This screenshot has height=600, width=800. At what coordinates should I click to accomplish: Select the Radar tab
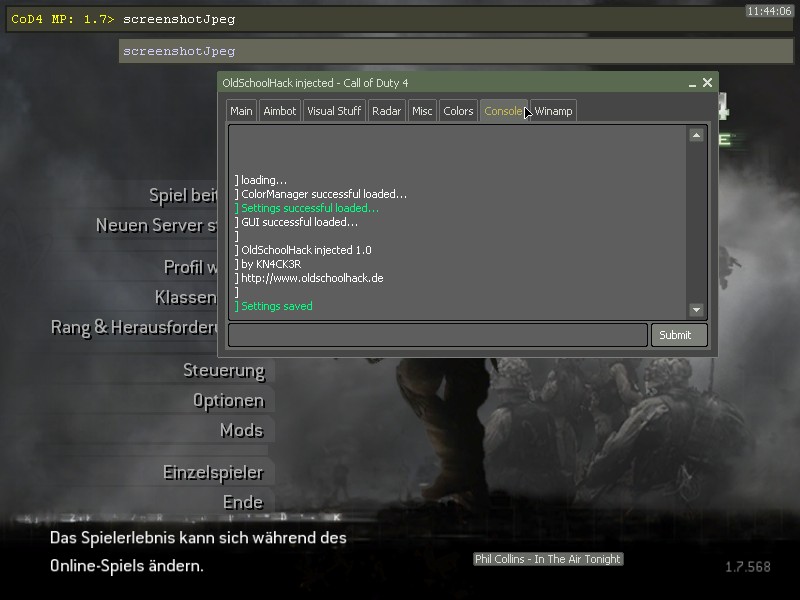pyautogui.click(x=387, y=111)
